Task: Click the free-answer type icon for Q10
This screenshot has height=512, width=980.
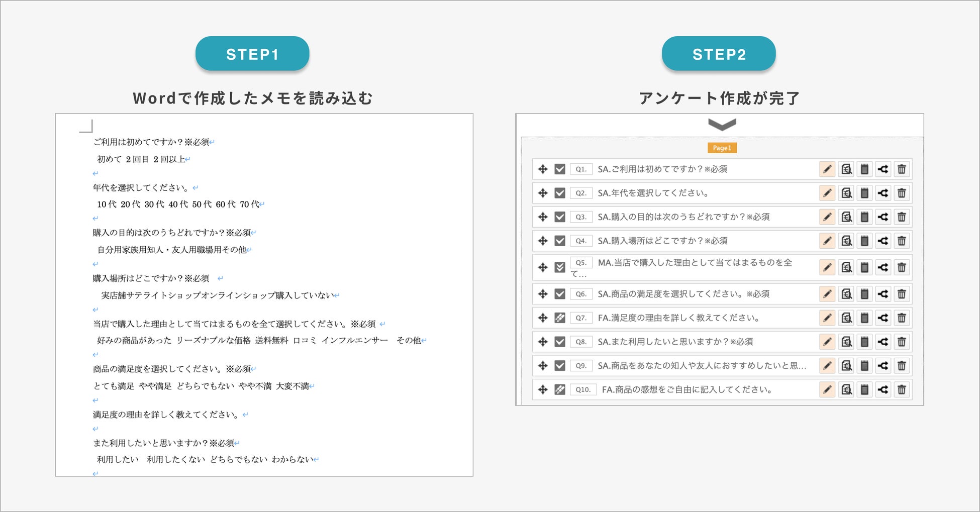Action: [x=560, y=389]
